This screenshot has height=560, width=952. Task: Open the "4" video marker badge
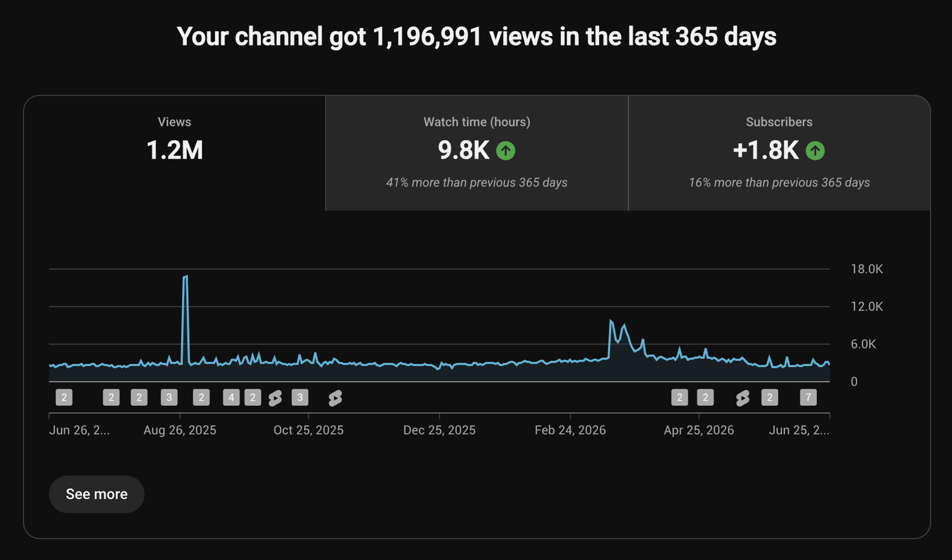click(231, 398)
